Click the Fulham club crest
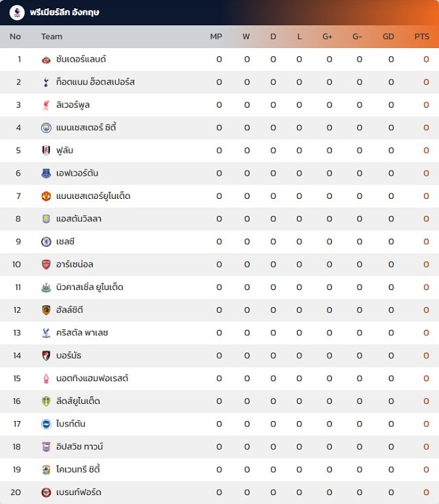 click(x=46, y=151)
